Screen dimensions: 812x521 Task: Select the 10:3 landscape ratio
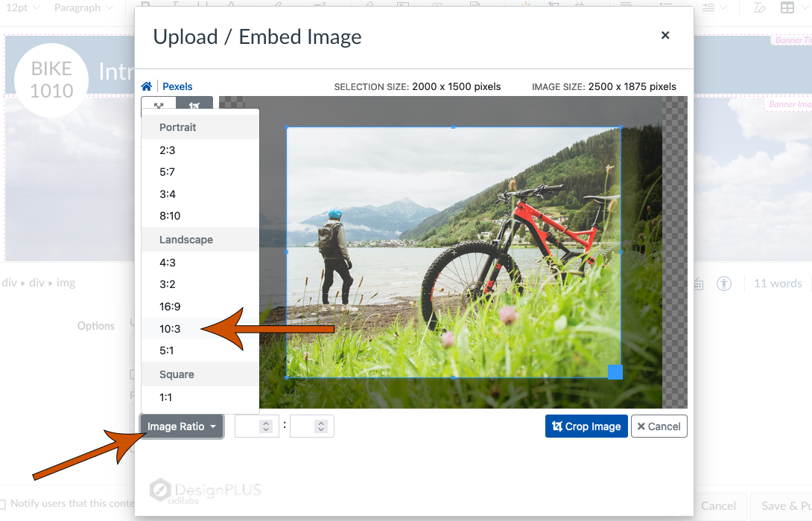171,328
